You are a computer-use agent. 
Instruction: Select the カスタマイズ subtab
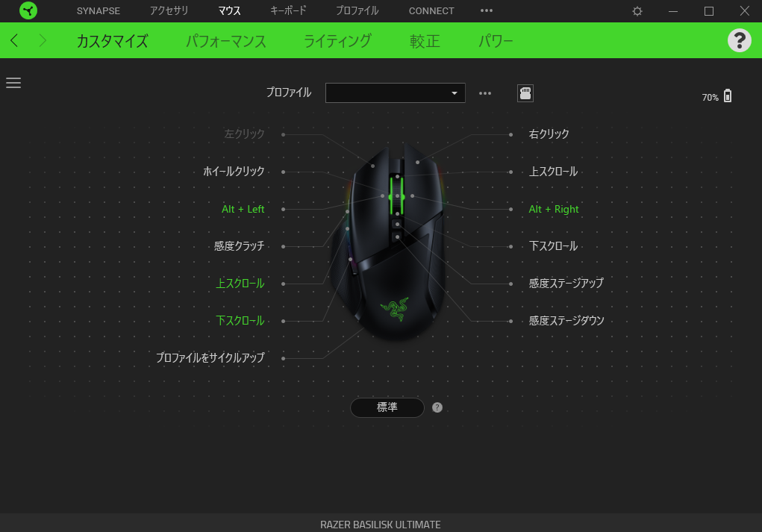(x=112, y=41)
